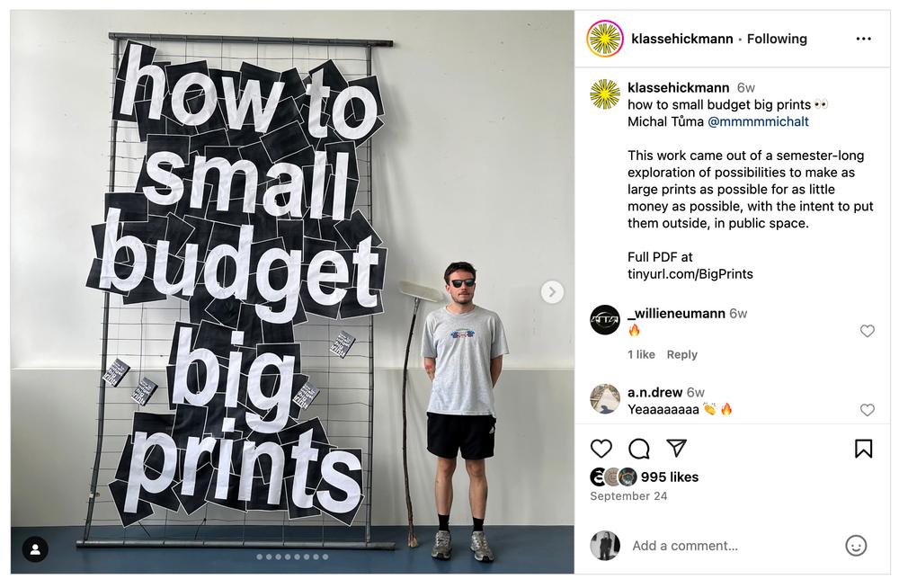This screenshot has width=899, height=588.
Task: Toggle the Following button for klassehickmann
Action: [x=777, y=39]
